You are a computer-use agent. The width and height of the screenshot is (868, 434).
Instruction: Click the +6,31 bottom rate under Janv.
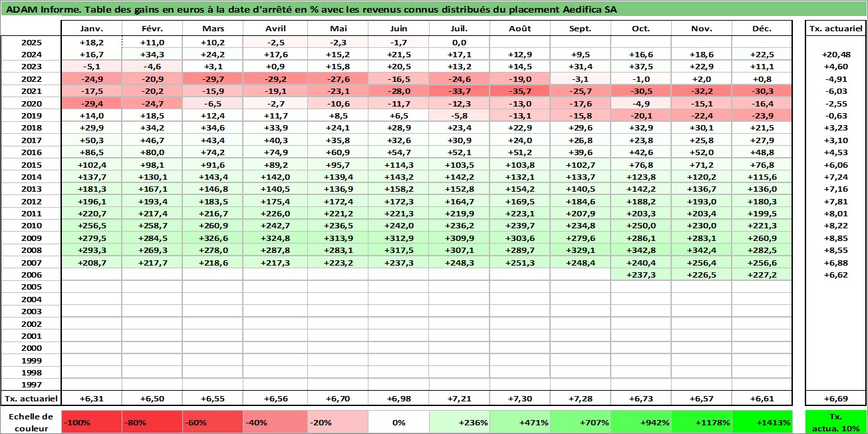tap(91, 399)
